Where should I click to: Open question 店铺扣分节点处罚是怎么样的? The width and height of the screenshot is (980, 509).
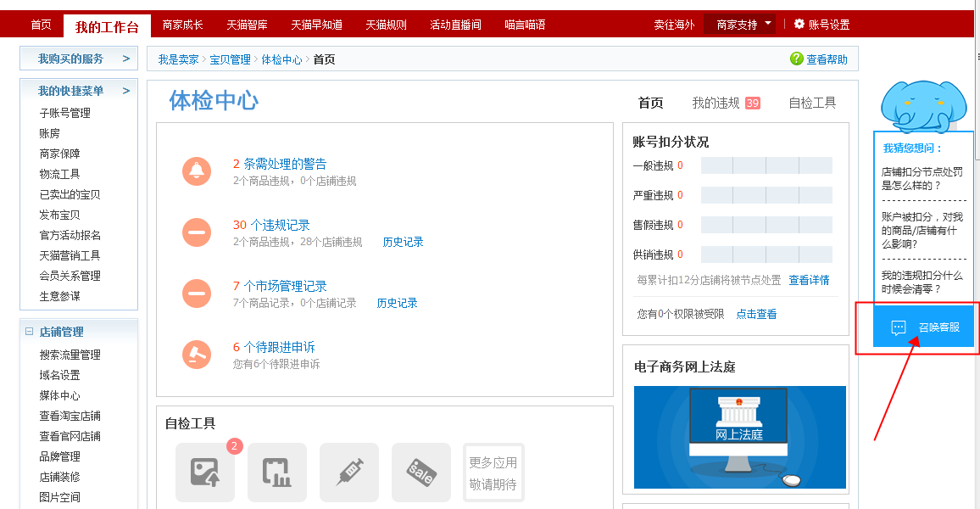[922, 178]
